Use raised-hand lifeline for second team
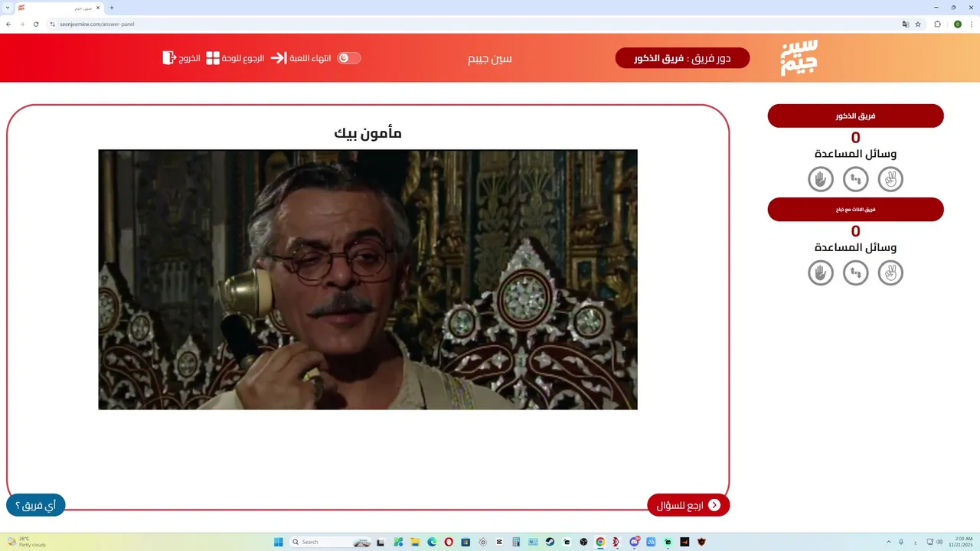This screenshot has width=980, height=551. pos(821,273)
